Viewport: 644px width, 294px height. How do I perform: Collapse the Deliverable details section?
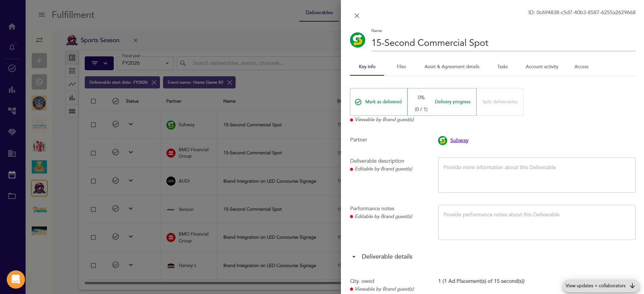pyautogui.click(x=354, y=257)
